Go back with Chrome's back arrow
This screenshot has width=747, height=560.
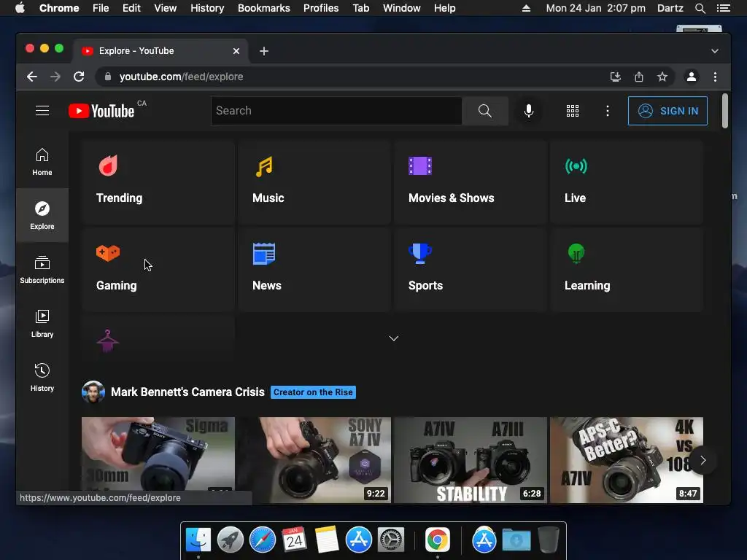pyautogui.click(x=32, y=77)
